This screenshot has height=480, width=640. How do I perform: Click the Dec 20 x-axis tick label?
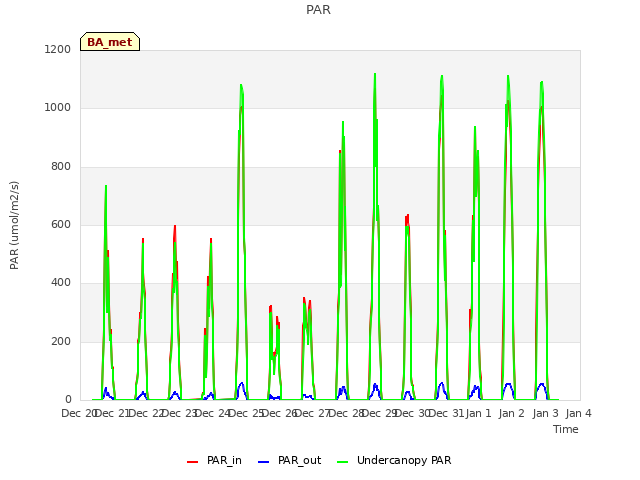[78, 413]
